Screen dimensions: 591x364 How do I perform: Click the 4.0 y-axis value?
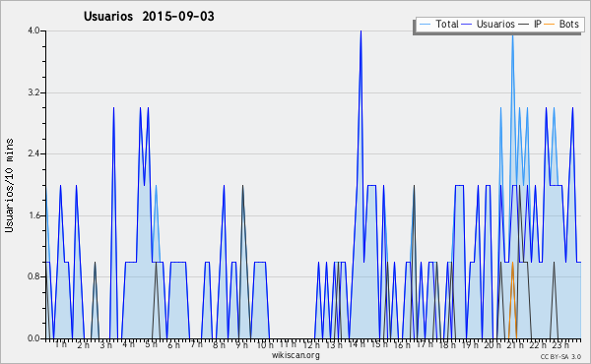[x=33, y=30]
